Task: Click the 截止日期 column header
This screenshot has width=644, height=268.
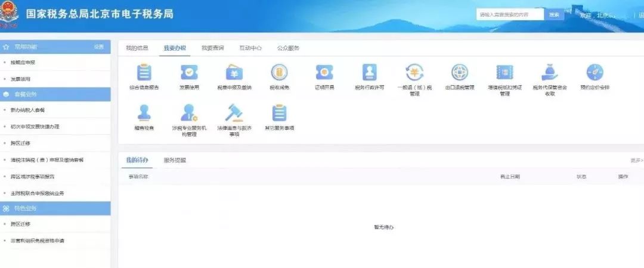Action: pos(510,176)
